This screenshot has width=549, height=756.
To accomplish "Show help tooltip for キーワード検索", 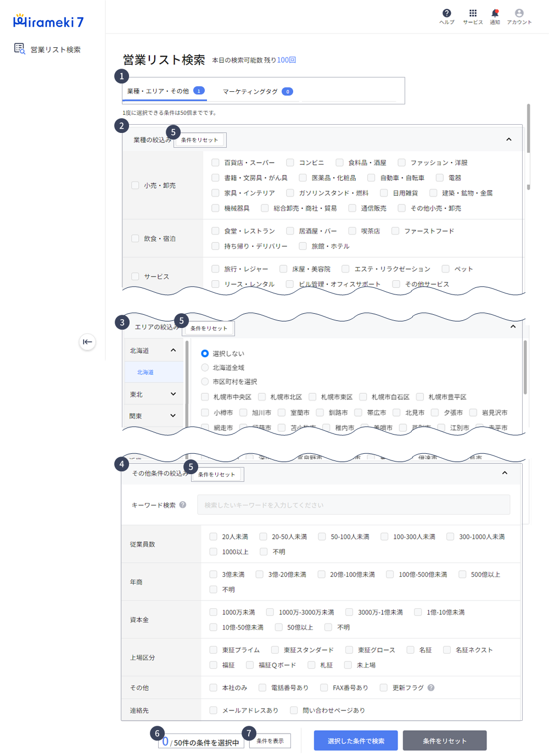I will click(x=183, y=505).
